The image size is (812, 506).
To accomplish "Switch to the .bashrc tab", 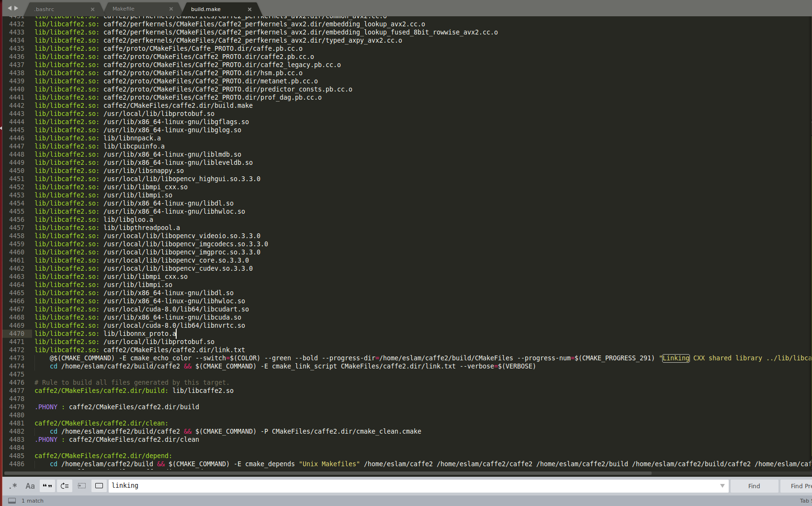I will tap(44, 8).
